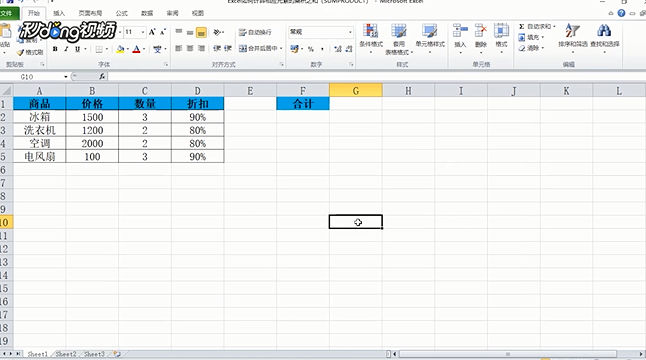646x360 pixels.
Task: Decrease decimal places
Action: coord(349,49)
